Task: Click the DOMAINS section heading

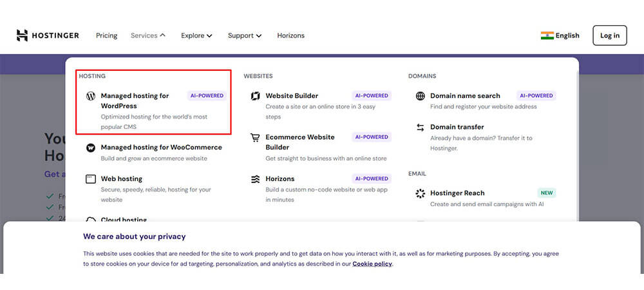Action: tap(422, 76)
